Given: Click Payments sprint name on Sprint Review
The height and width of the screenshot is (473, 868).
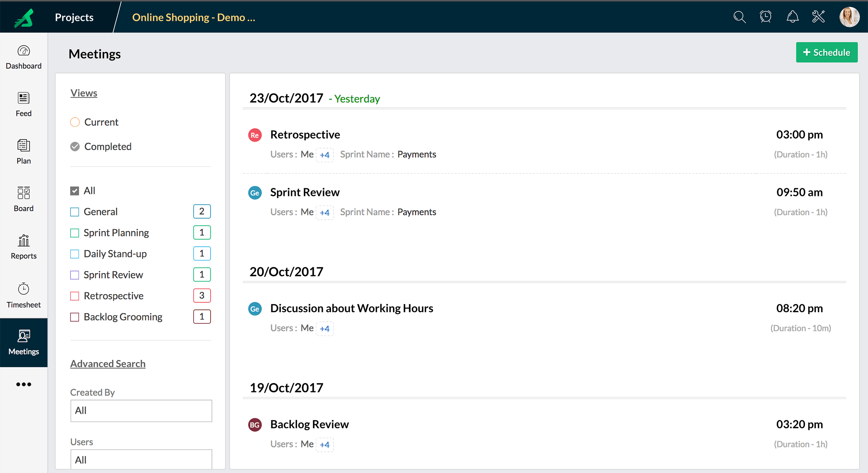Looking at the screenshot, I should coord(417,212).
